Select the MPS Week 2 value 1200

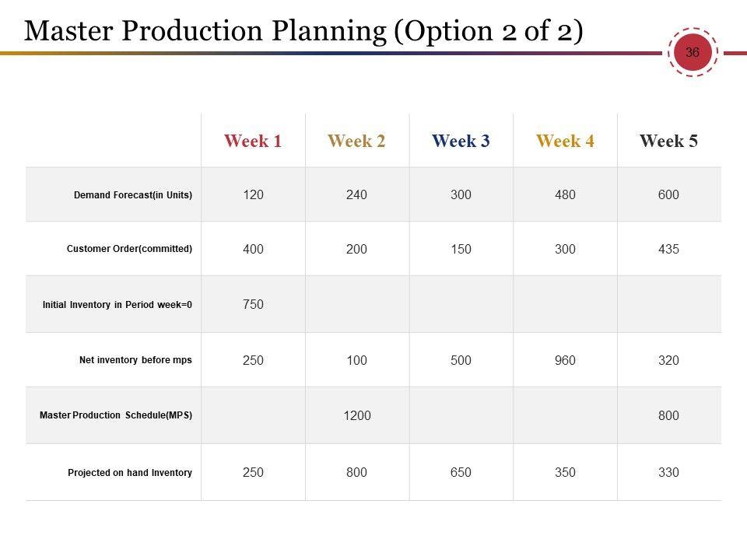(x=357, y=415)
